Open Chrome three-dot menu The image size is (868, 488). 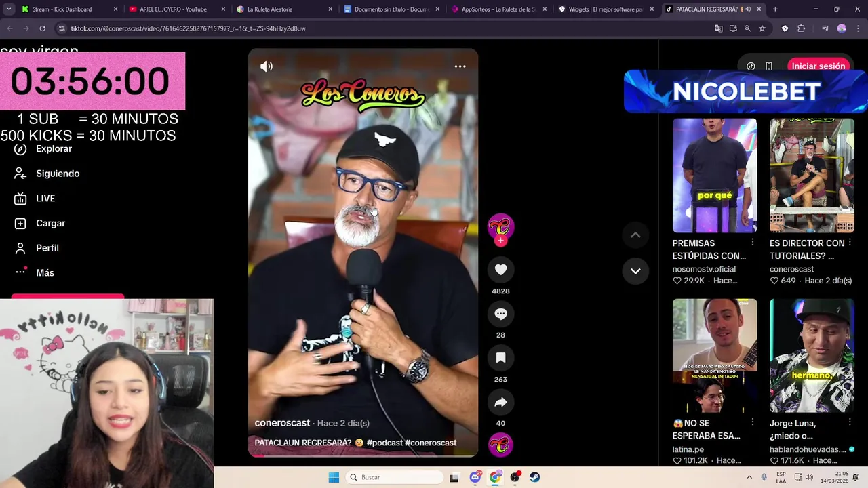pos(858,28)
